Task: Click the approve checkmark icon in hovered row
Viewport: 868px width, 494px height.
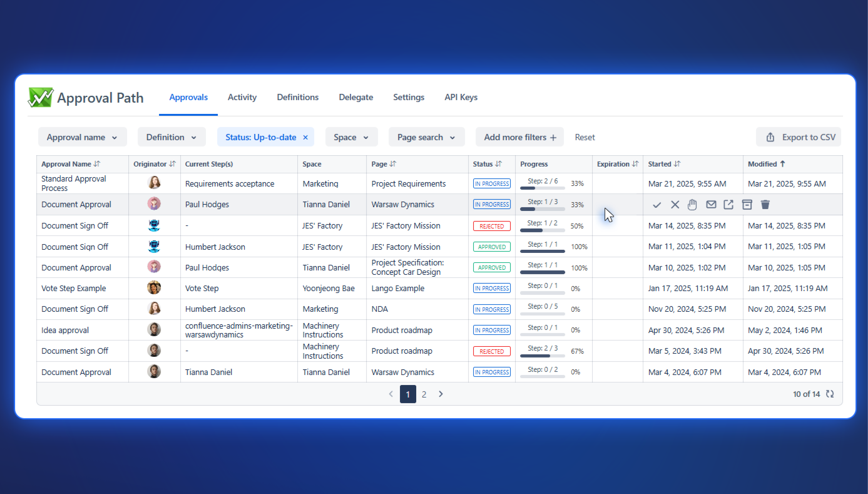Action: (656, 205)
